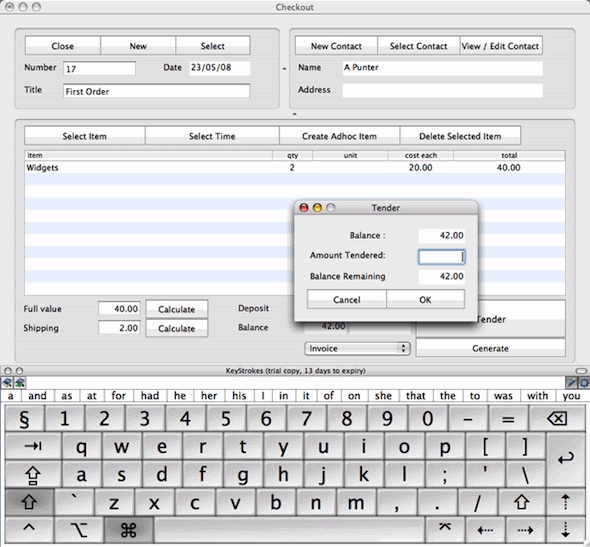Click the Full value field showing 40.00
This screenshot has height=547, width=590.
tap(119, 308)
